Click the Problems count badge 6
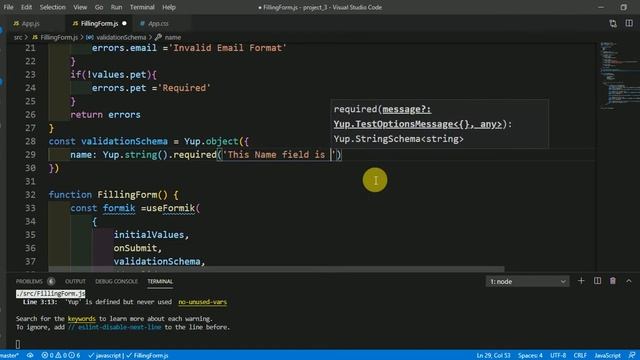The width and height of the screenshot is (640, 360). [51, 281]
